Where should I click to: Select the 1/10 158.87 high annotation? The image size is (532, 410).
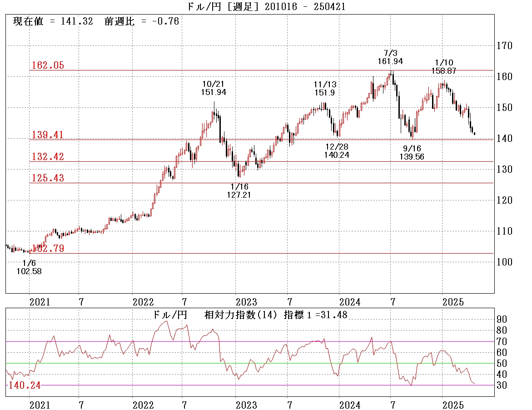[x=443, y=67]
